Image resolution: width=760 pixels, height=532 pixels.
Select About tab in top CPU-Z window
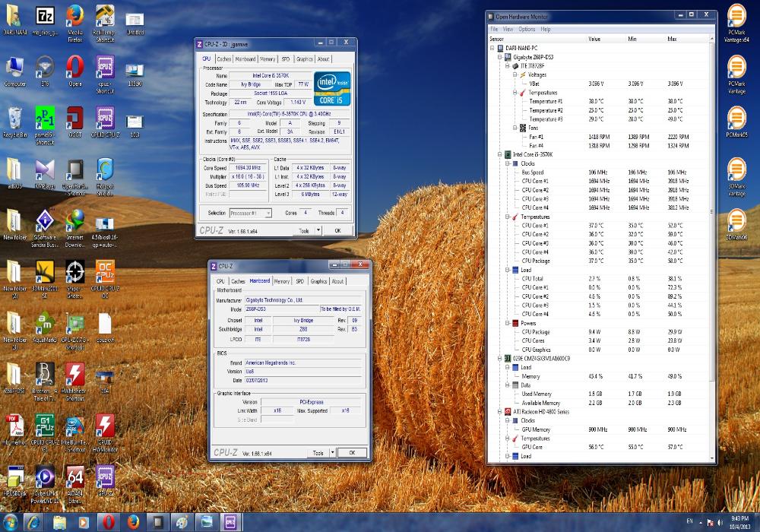pyautogui.click(x=323, y=59)
